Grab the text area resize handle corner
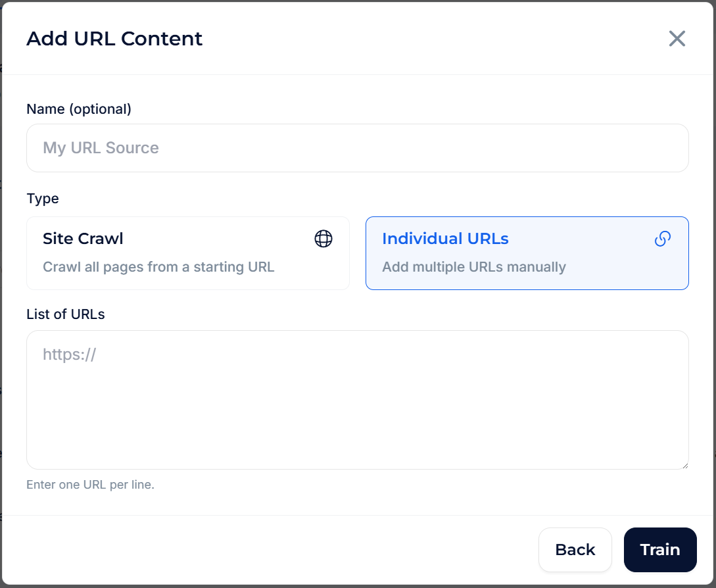The height and width of the screenshot is (588, 716). click(684, 465)
